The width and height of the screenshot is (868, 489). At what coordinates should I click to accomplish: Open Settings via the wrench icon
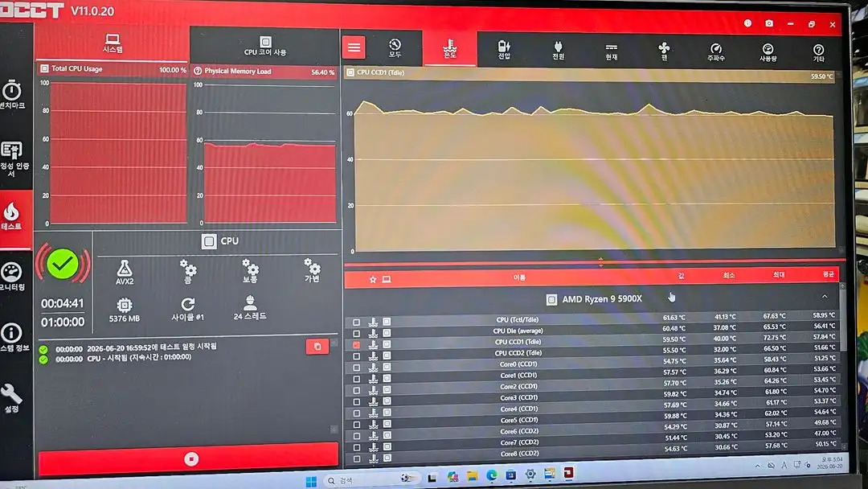(12, 397)
